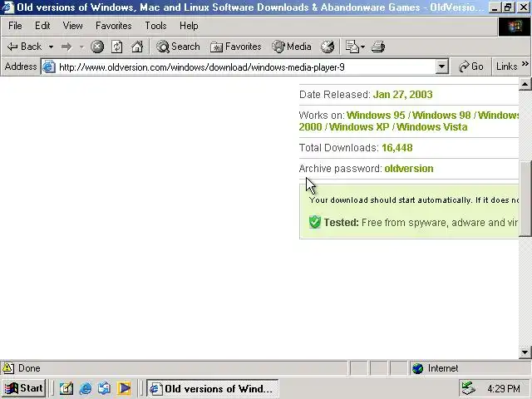Open the Tools menu
Screen dimensions: 532x399
155,26
